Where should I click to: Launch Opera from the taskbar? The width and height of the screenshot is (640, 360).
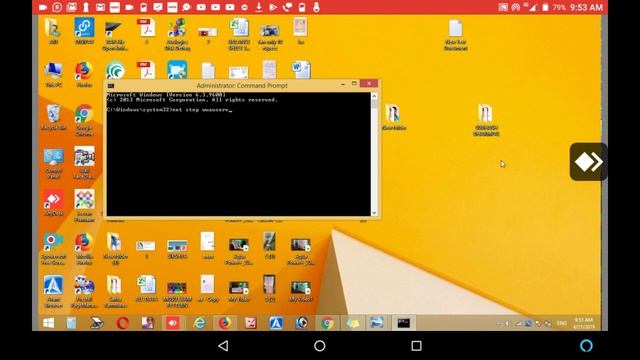122,323
